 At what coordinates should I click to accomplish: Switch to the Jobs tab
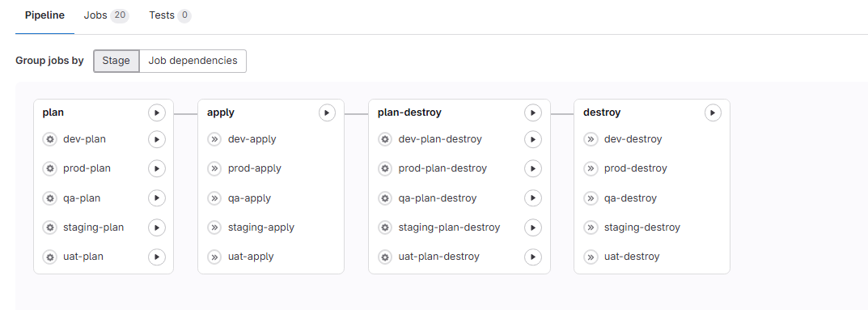click(x=106, y=15)
